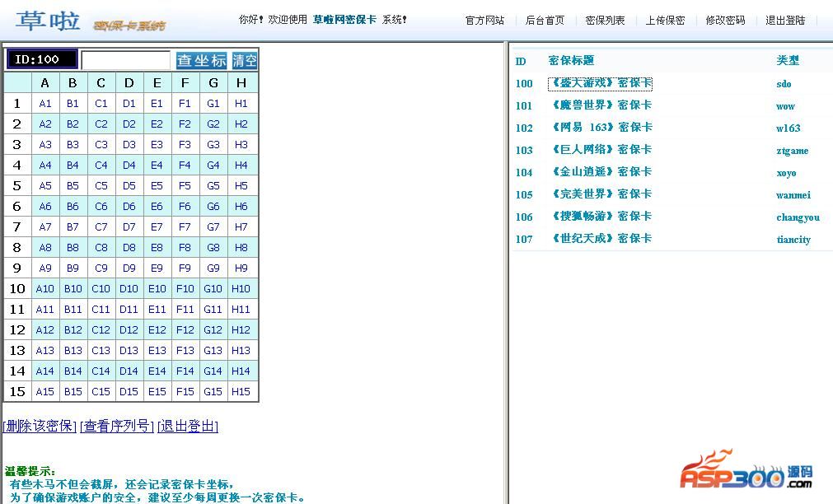
Task: Select grid cell H13
Action: [241, 351]
